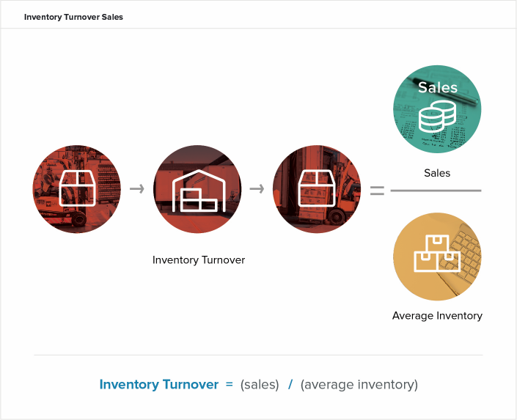517x420 pixels.
Task: Click the box circle icon next to the equals sign
Action: [317, 189]
